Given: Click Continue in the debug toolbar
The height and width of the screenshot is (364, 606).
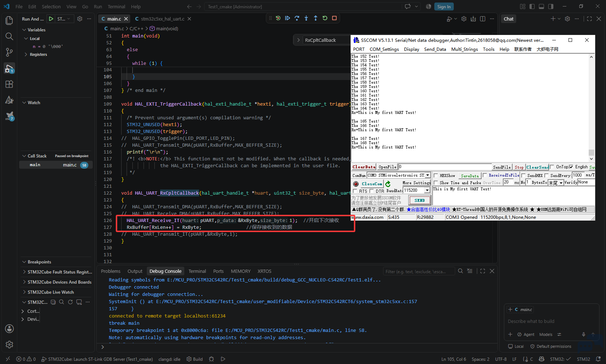Looking at the screenshot, I should [x=287, y=18].
